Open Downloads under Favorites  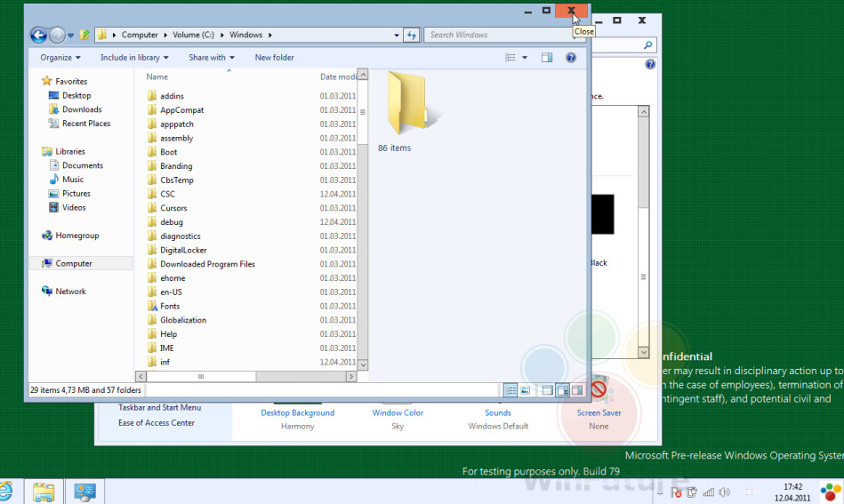click(75, 109)
